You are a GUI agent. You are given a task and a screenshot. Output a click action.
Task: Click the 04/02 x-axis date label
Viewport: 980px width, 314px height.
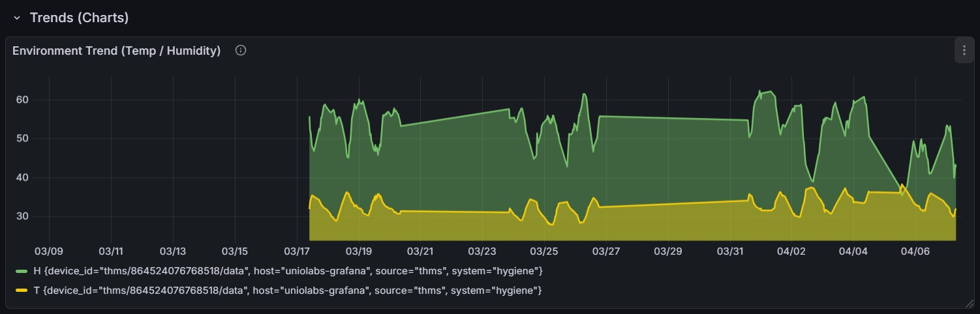click(x=791, y=251)
